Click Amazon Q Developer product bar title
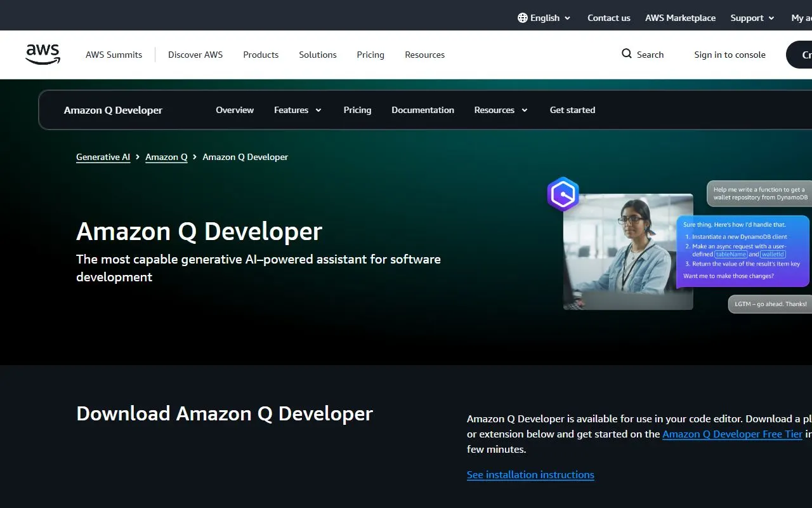 click(x=113, y=110)
